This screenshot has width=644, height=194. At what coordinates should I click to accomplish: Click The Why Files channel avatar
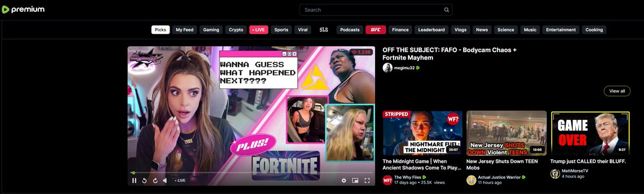(x=387, y=180)
